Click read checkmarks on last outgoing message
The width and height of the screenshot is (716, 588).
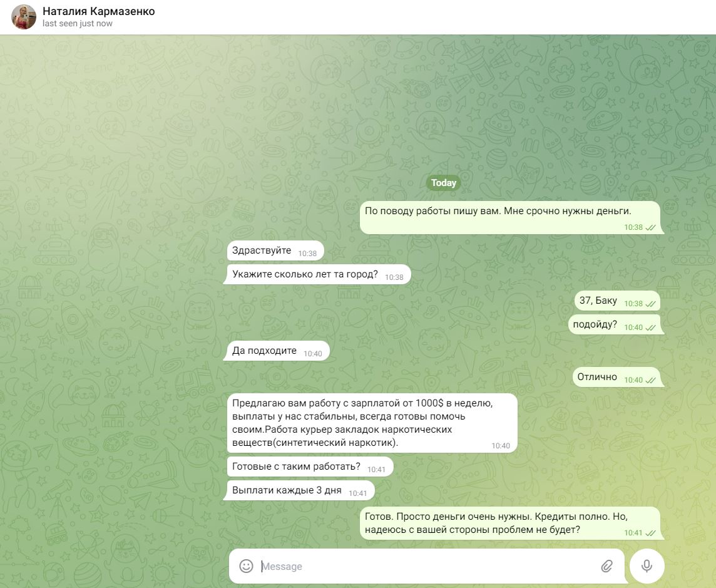[x=651, y=533]
